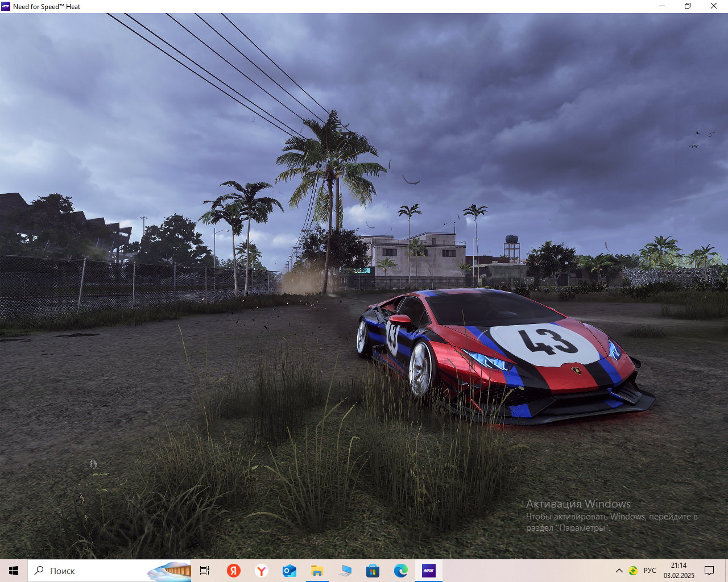The image size is (728, 582).
Task: Open Task View from the taskbar
Action: (205, 571)
